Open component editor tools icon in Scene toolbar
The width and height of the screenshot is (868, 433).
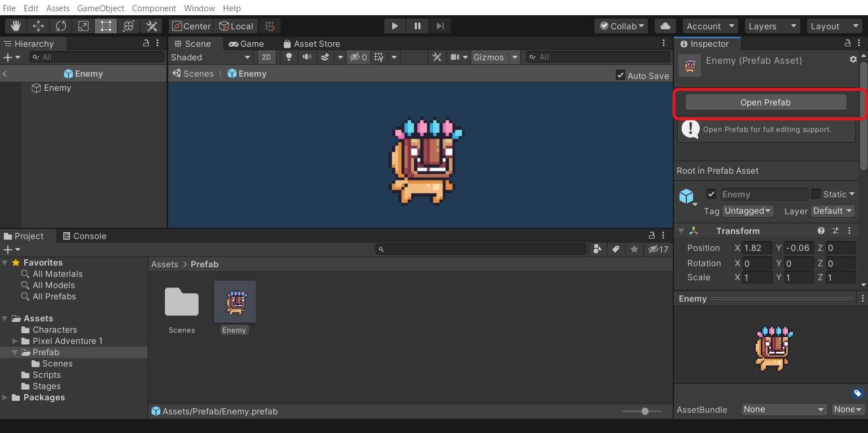point(437,57)
